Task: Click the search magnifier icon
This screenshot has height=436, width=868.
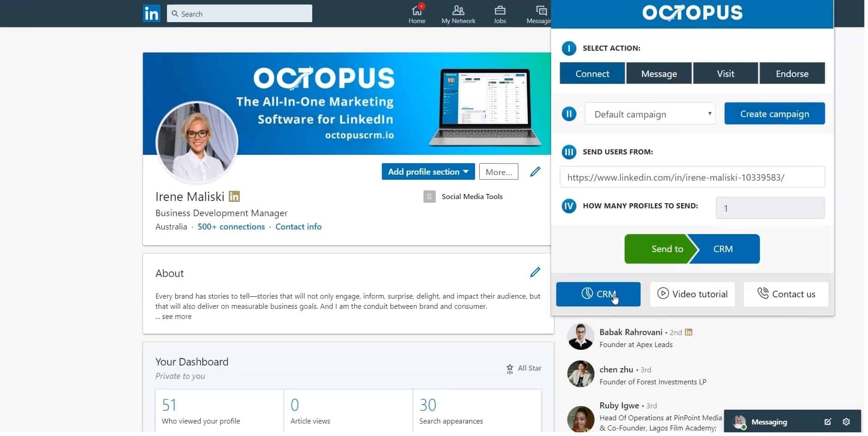Action: (x=175, y=14)
